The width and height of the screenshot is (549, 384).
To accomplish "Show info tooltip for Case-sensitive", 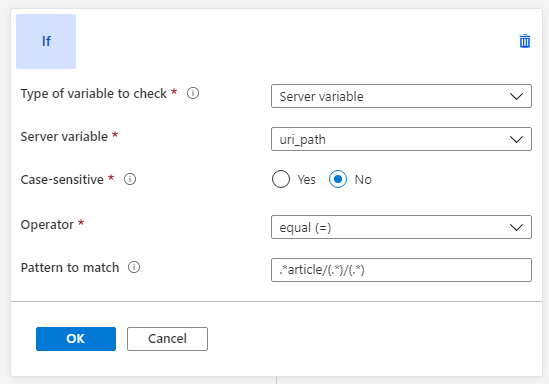I will pyautogui.click(x=130, y=179).
